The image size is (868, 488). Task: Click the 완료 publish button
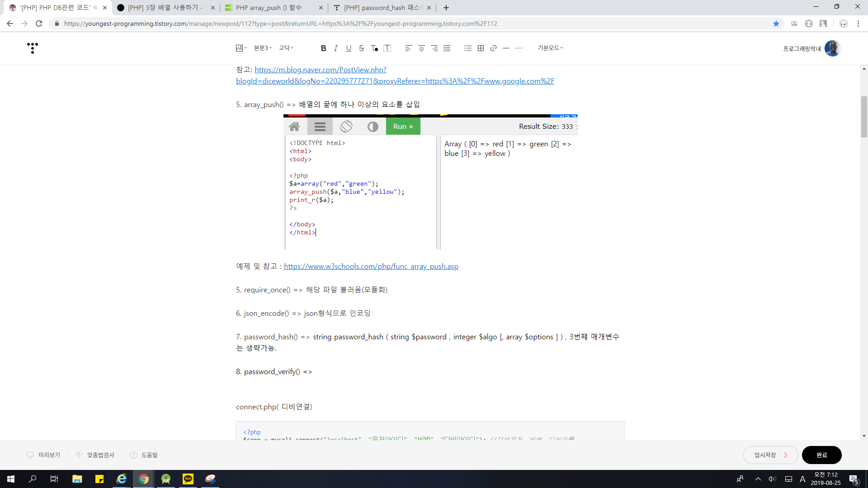pos(821,455)
